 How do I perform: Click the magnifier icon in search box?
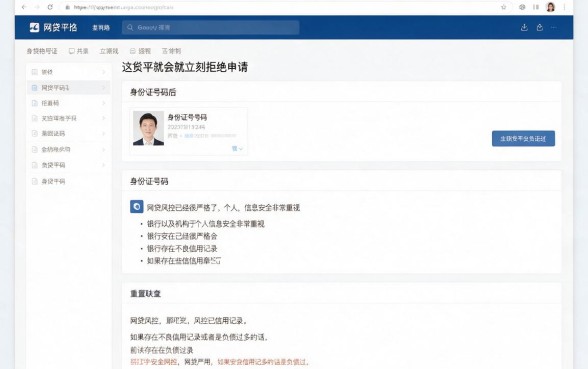pos(130,27)
